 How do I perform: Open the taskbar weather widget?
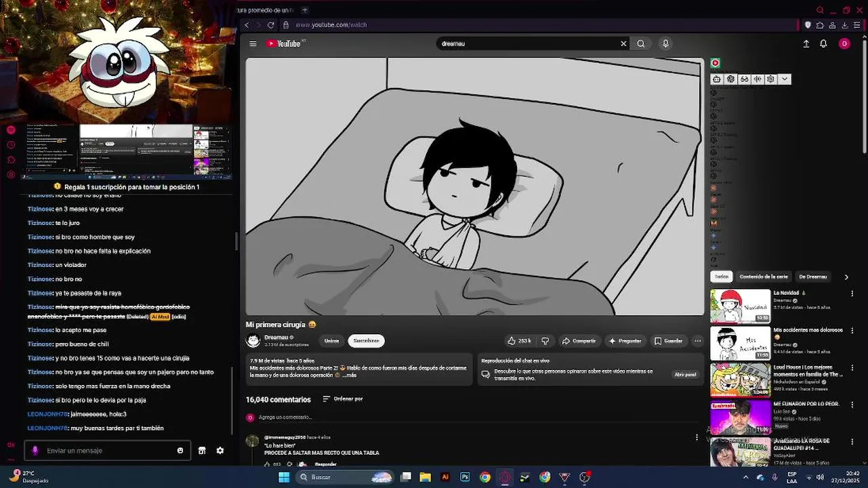pyautogui.click(x=29, y=476)
